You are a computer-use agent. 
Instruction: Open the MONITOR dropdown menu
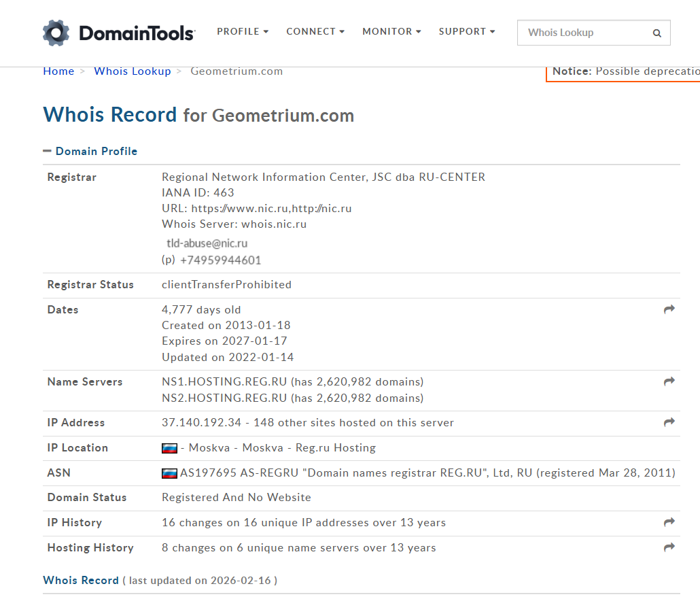click(391, 31)
